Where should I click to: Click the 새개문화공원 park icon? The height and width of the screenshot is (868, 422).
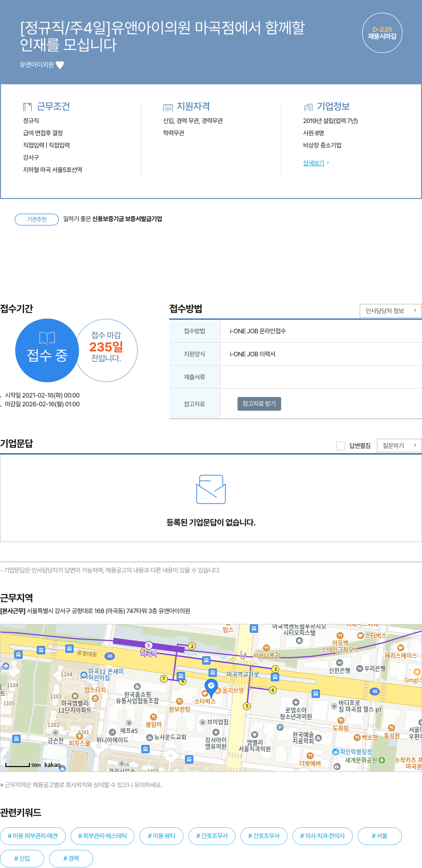coord(382,760)
